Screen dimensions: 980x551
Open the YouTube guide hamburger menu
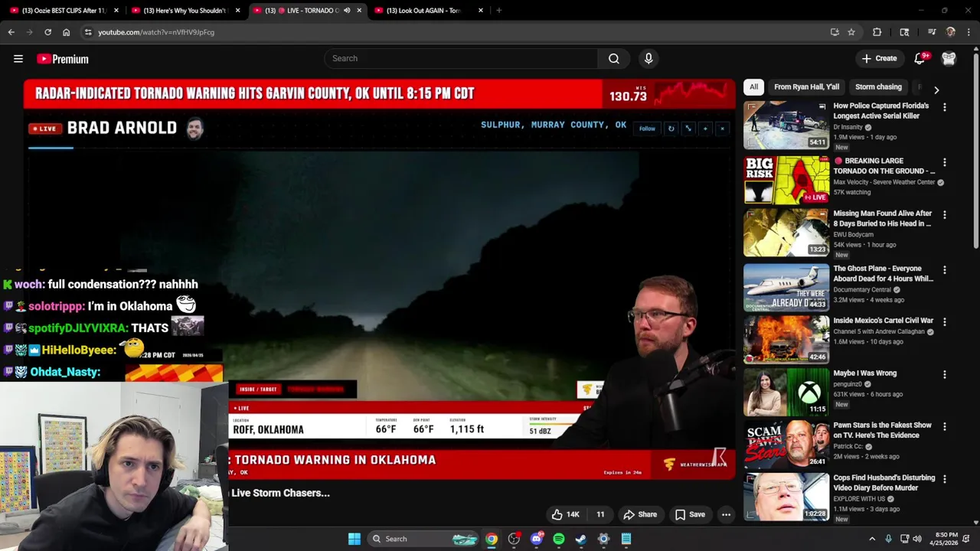click(x=18, y=59)
